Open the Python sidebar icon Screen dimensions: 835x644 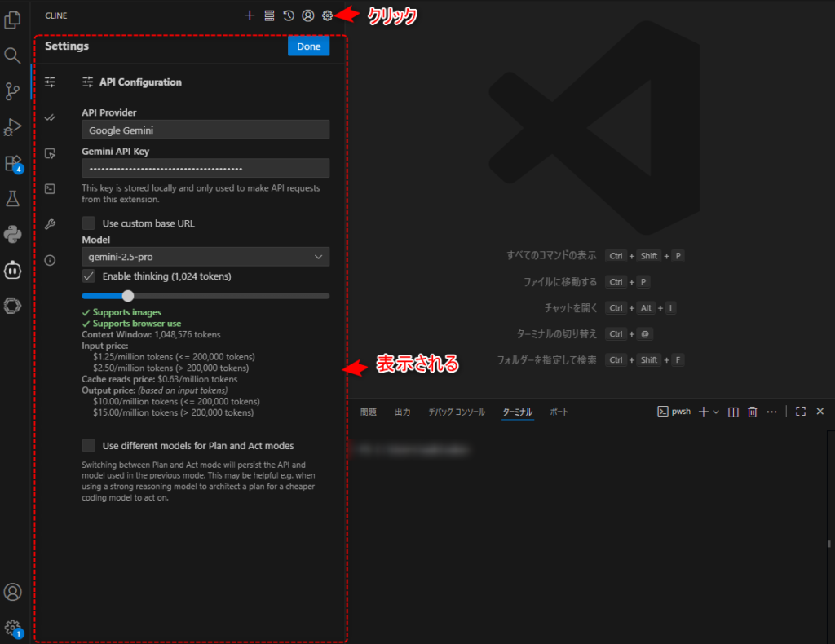(12, 234)
